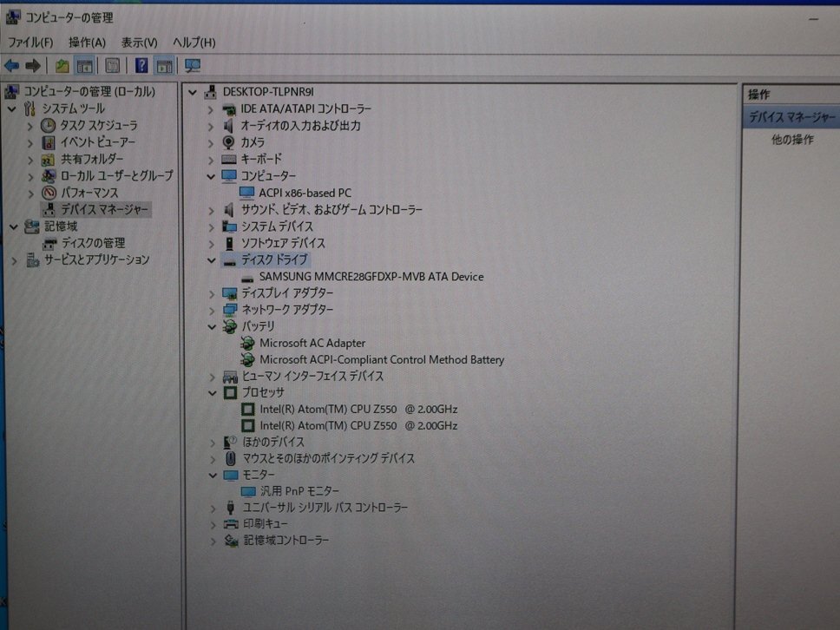Click the タスク スケジューラ clock icon
This screenshot has width=840, height=630.
[49, 125]
